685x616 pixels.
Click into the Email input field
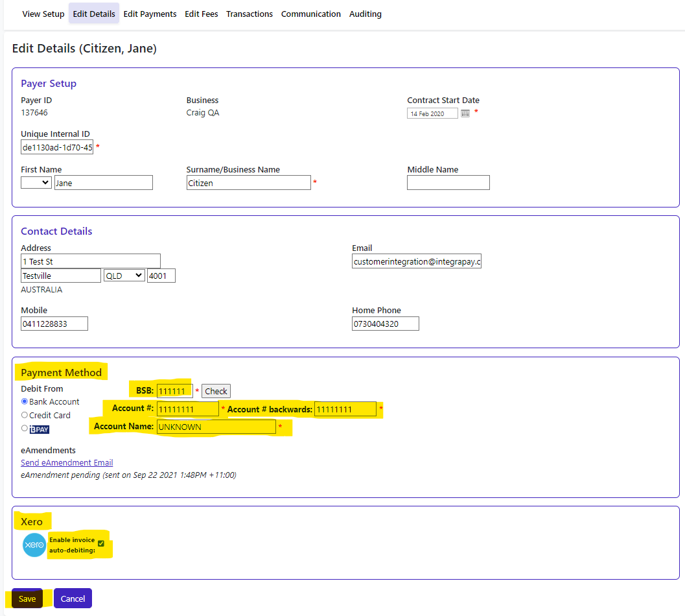pos(417,261)
